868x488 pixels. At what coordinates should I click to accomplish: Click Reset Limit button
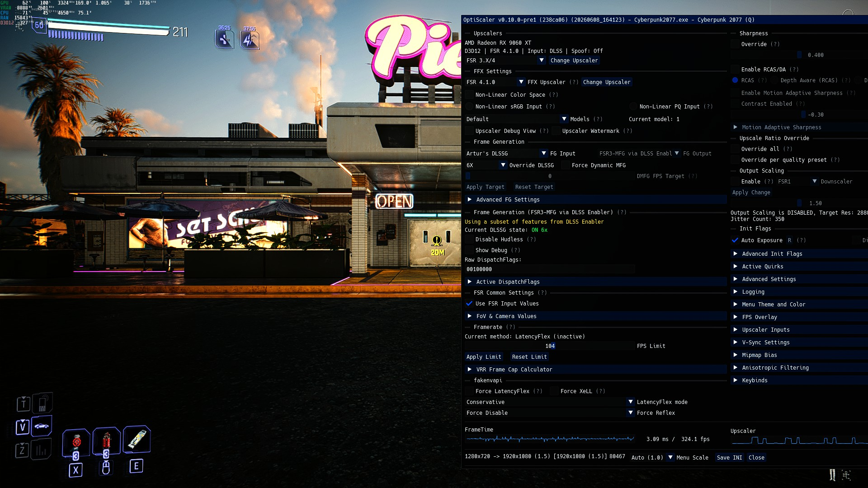tap(529, 357)
